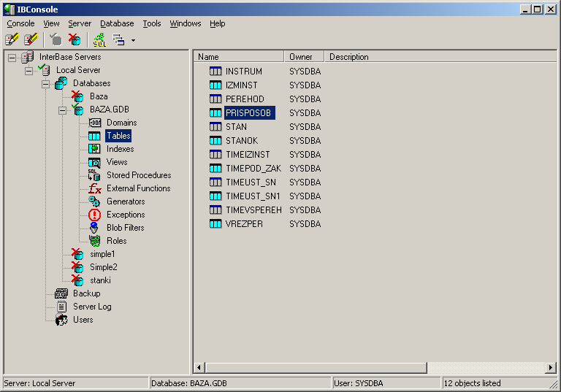Open the Database menu
The image size is (561, 392).
tap(117, 23)
